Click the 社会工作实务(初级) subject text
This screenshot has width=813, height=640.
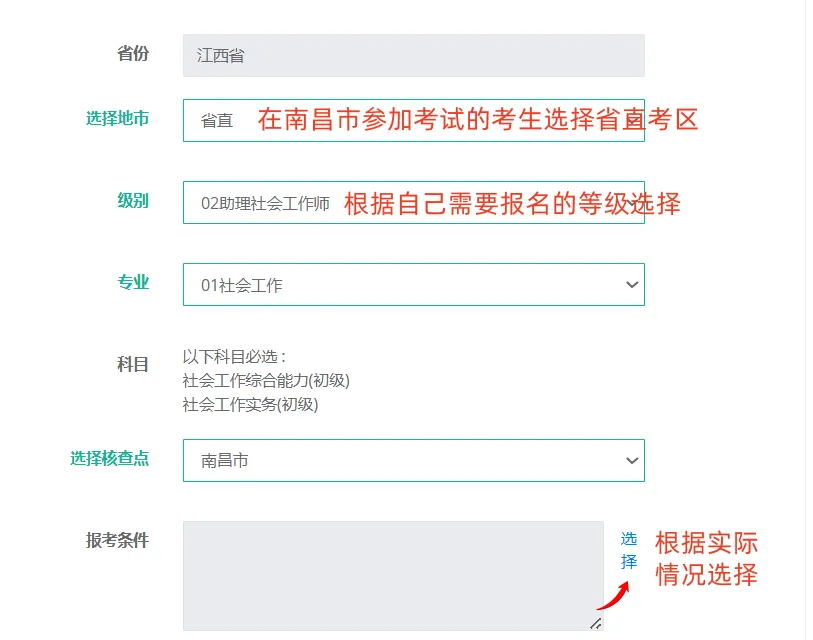click(x=250, y=405)
